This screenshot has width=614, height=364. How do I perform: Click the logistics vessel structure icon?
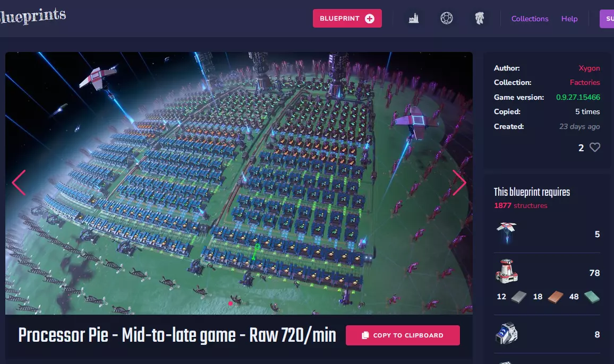(x=506, y=233)
